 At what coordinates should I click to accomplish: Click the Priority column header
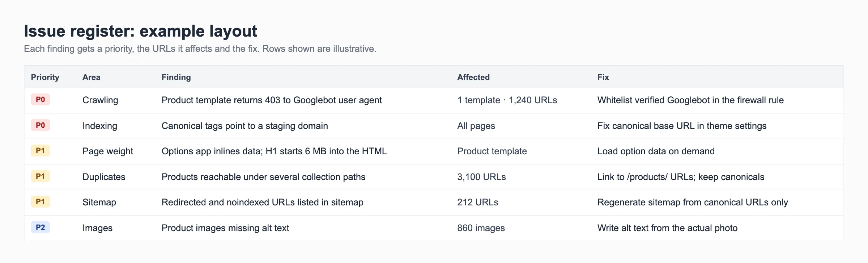45,77
